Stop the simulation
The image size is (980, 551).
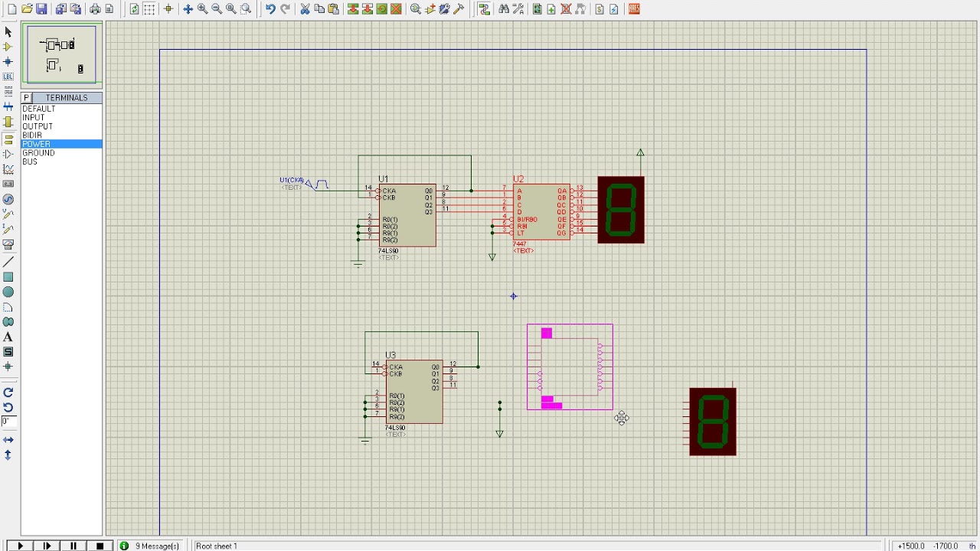100,546
